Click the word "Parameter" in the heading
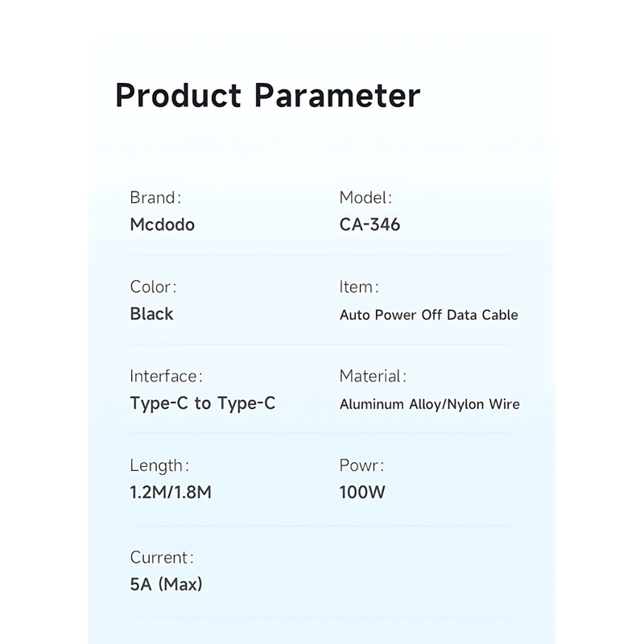Image resolution: width=644 pixels, height=644 pixels. click(x=337, y=96)
